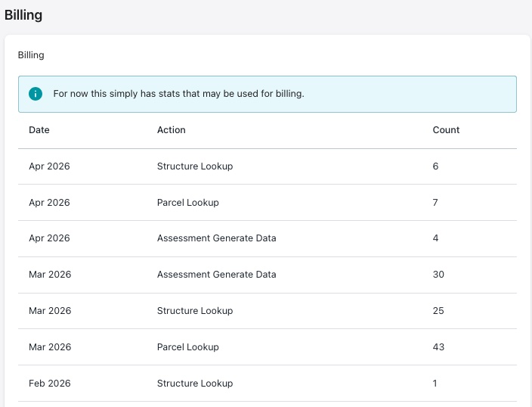The width and height of the screenshot is (532, 407).
Task: Click the Billing card title
Action: click(x=31, y=55)
